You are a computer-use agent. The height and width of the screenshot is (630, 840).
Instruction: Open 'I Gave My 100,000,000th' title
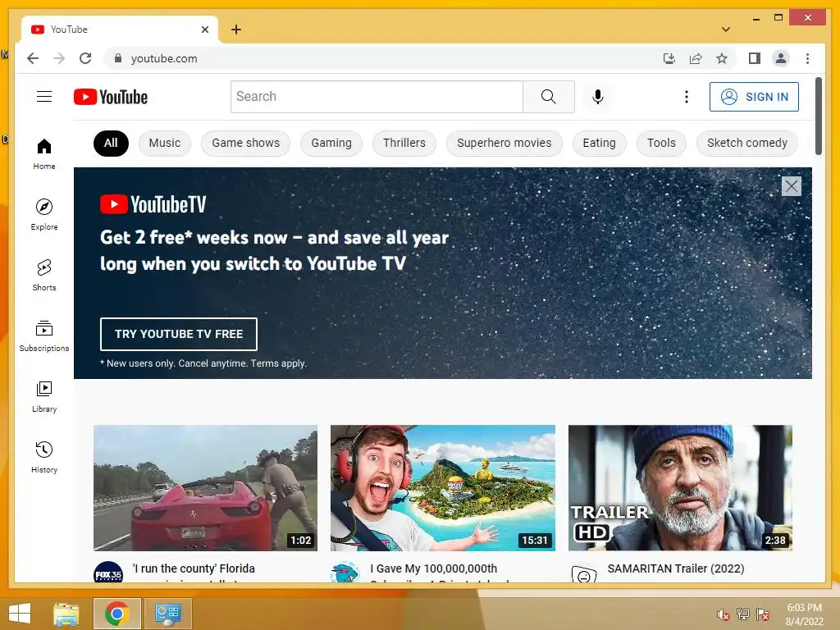click(x=433, y=568)
